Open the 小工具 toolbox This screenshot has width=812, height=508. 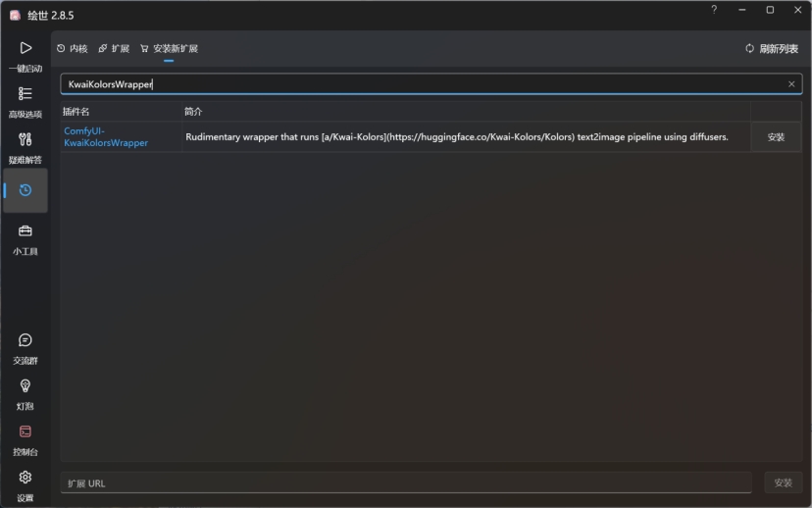pyautogui.click(x=25, y=239)
